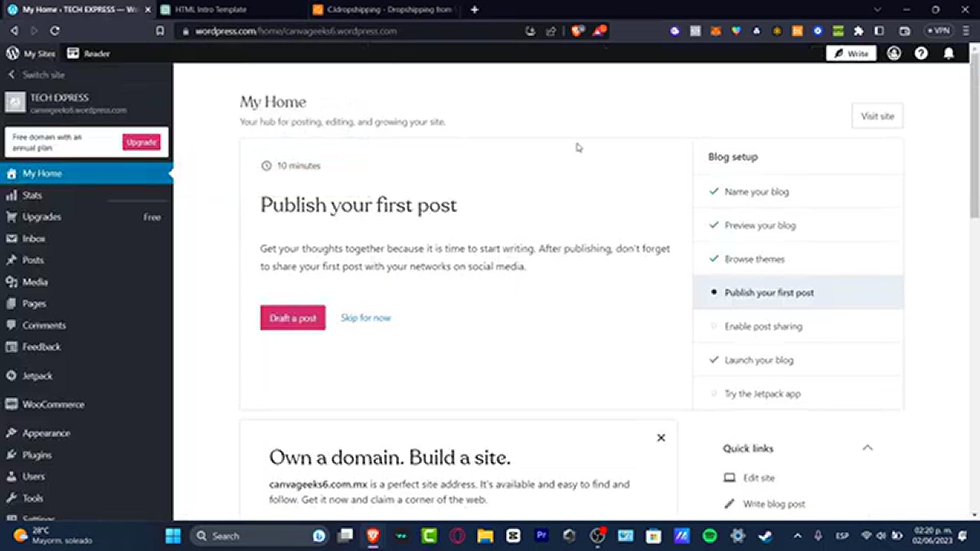Collapse the Quick links section
Viewport: 980px width, 551px height.
pyautogui.click(x=867, y=448)
